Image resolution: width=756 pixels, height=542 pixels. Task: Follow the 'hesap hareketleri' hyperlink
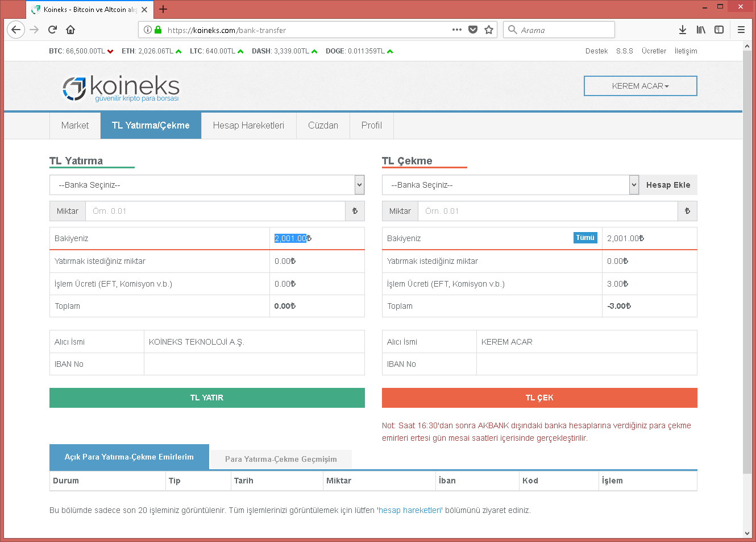[x=410, y=510]
